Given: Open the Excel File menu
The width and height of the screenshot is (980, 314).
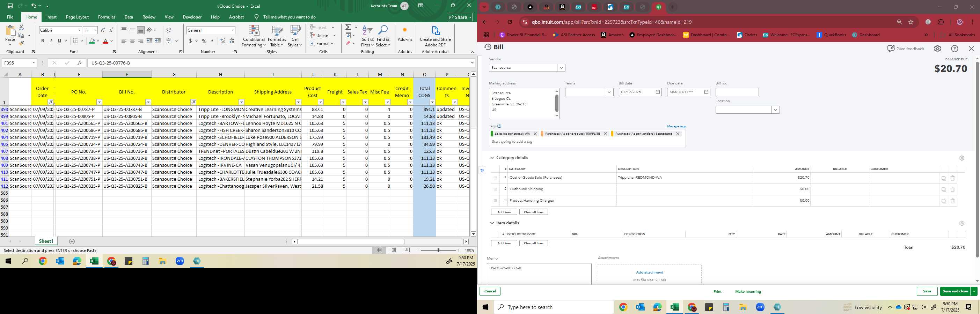Looking at the screenshot, I should tap(10, 17).
